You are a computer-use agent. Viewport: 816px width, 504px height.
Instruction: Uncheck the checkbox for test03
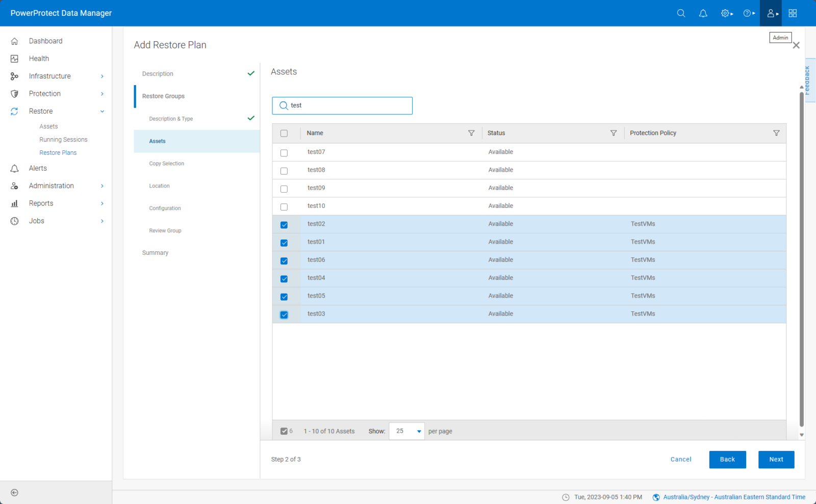[x=284, y=314]
